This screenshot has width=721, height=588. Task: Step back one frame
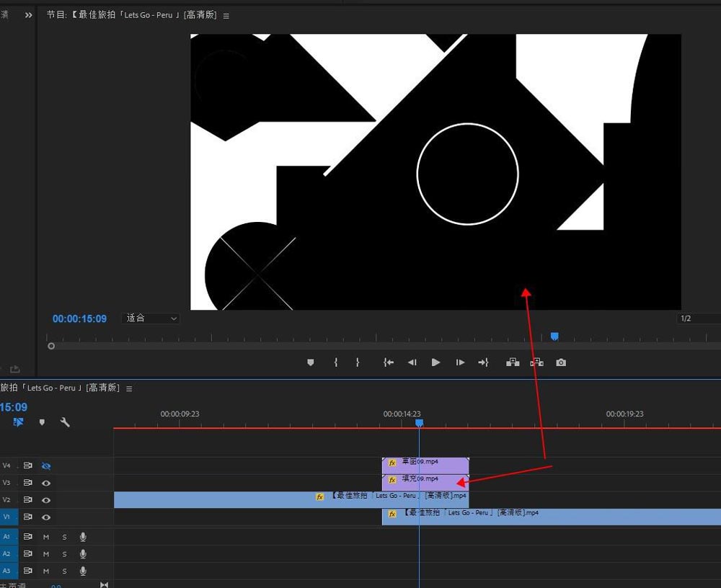412,362
